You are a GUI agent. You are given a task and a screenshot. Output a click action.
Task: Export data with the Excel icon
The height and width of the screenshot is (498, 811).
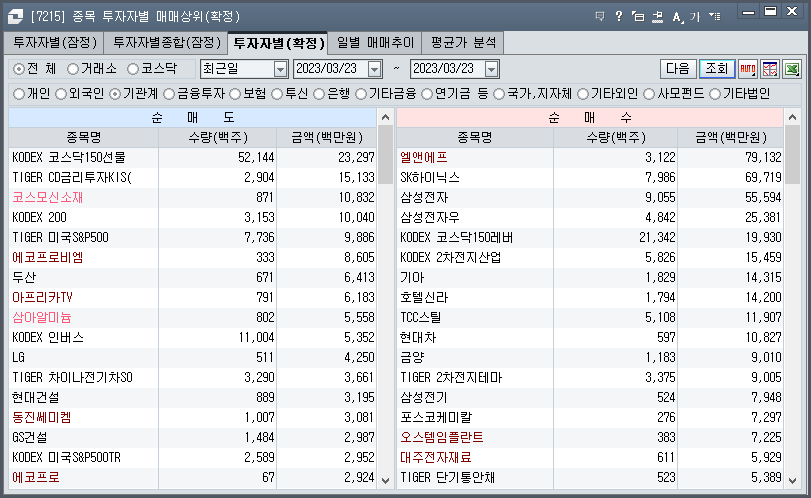tap(792, 69)
